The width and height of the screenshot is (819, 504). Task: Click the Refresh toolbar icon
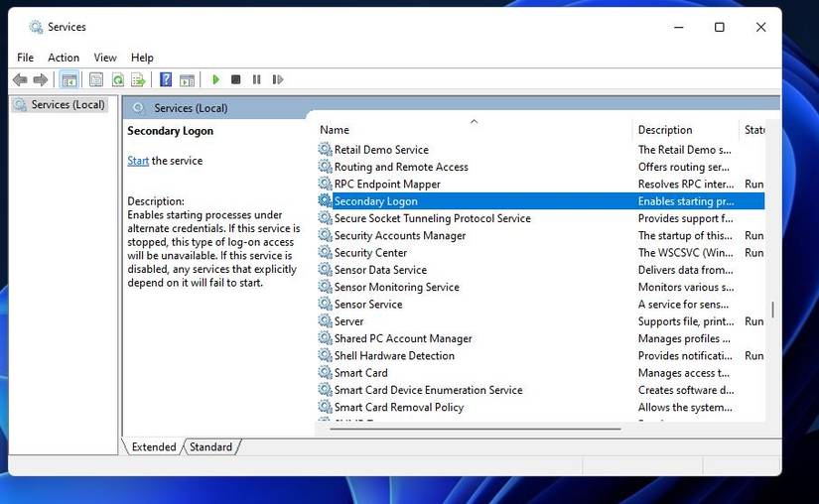(117, 79)
